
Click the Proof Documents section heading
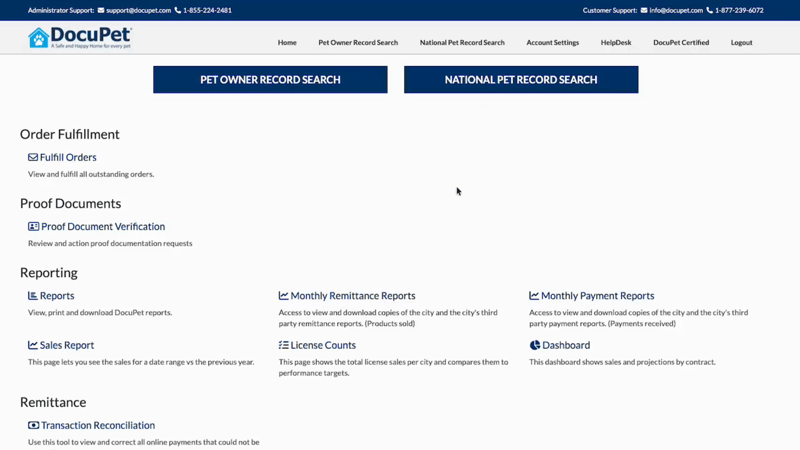(x=70, y=203)
